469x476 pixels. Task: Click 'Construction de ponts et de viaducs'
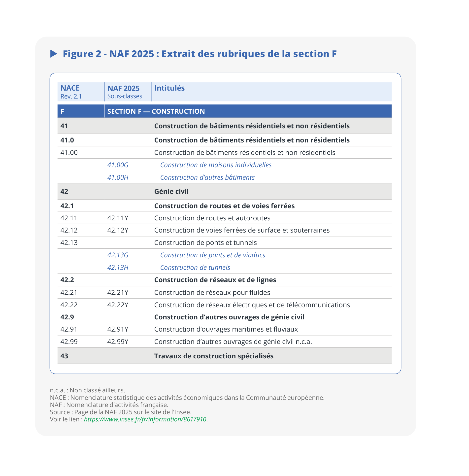213,255
